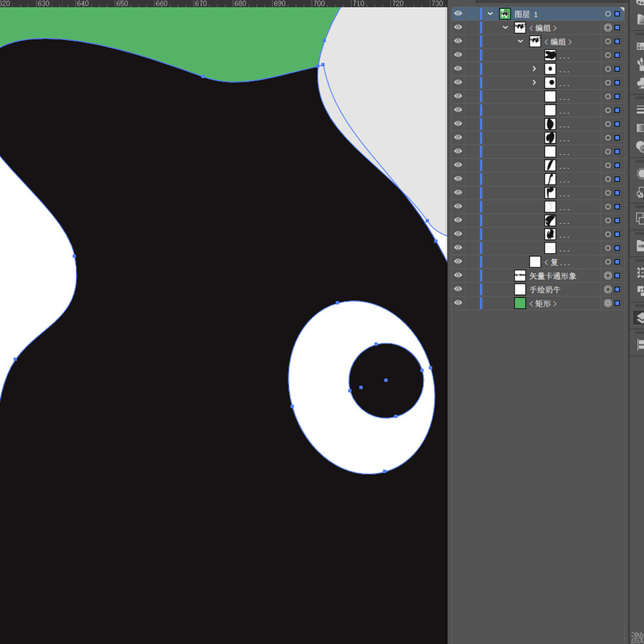Hide the green <矩形> rectangle
This screenshot has width=644, height=644.
(458, 303)
